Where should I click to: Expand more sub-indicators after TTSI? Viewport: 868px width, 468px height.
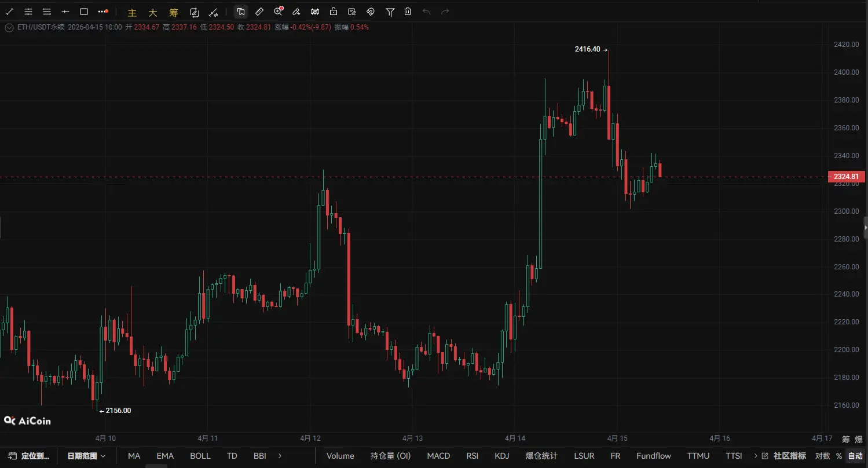tap(756, 456)
